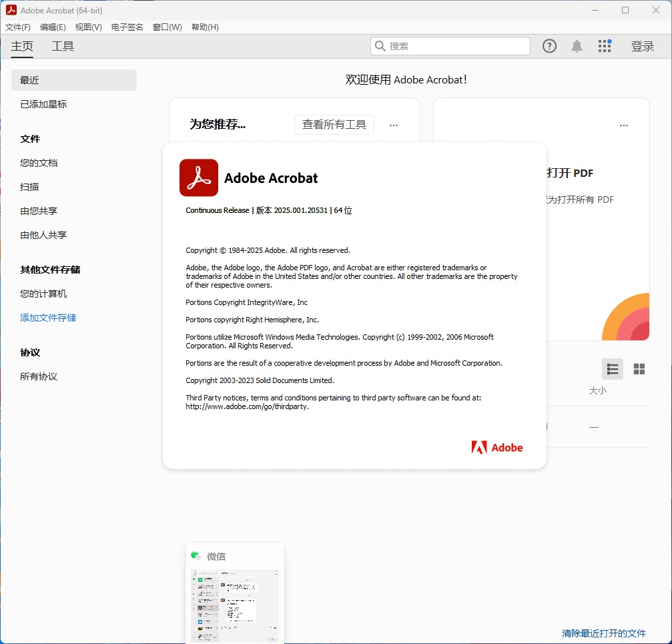Viewport: 672px width, 644px height.
Task: Click the 登录 sign-in button
Action: [x=642, y=46]
